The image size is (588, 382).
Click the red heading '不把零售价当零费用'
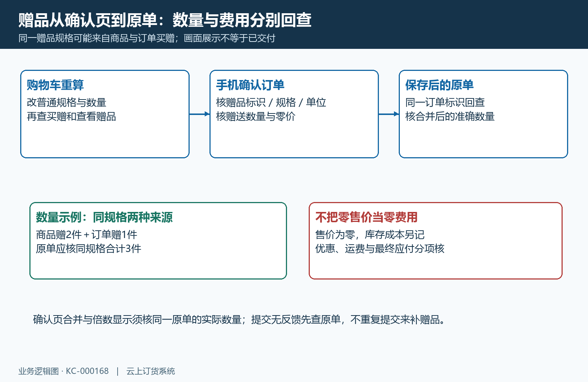366,217
